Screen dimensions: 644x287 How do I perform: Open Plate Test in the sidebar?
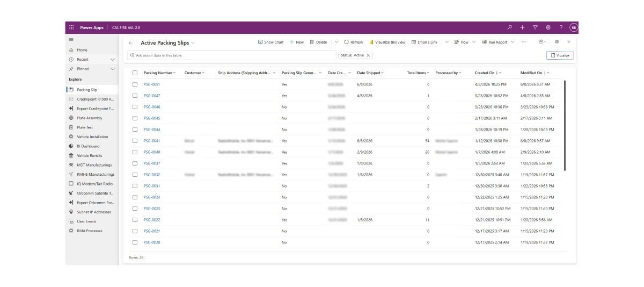[92, 127]
